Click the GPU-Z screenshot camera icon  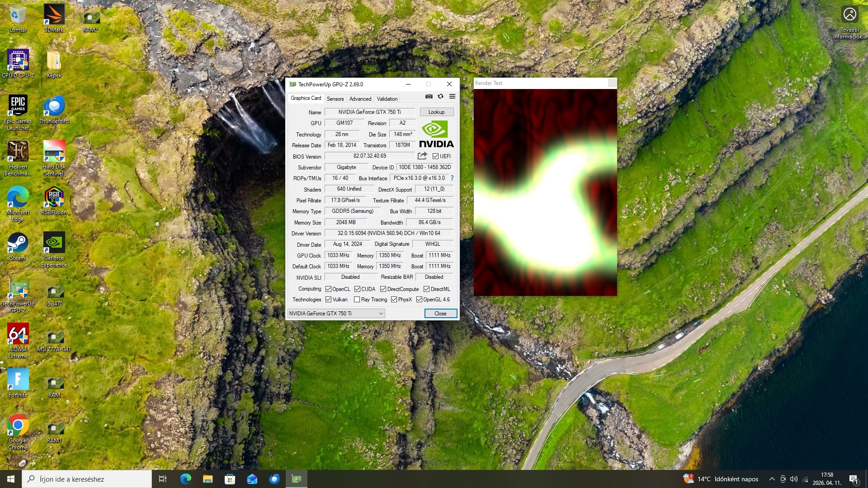[429, 96]
